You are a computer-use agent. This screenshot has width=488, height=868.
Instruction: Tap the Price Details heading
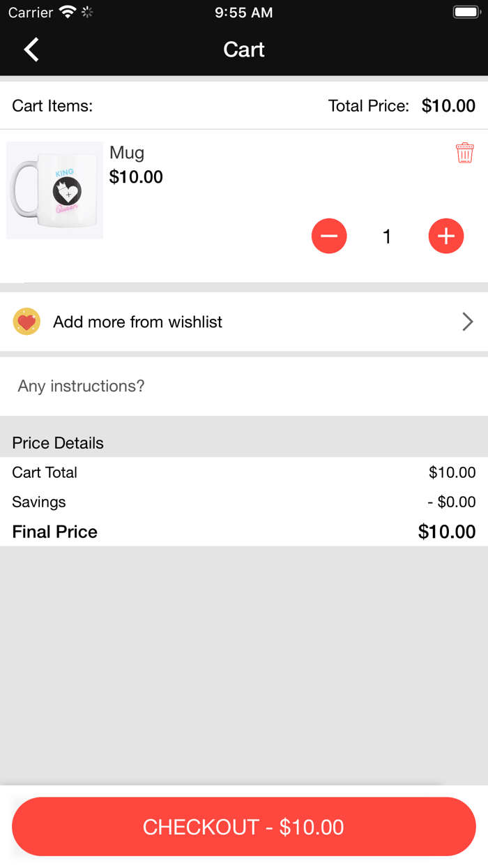(x=58, y=443)
